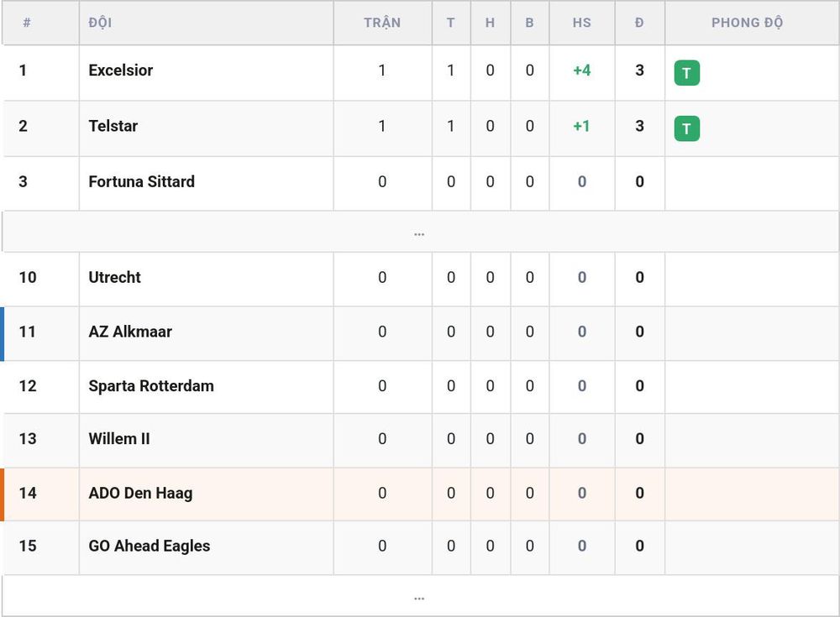Screen dimensions: 840x617
Task: Open the Excelsior team link
Action: click(120, 71)
